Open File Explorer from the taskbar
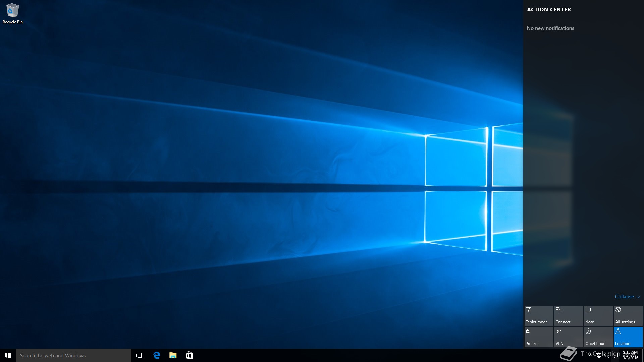This screenshot has height=362, width=644. click(173, 355)
